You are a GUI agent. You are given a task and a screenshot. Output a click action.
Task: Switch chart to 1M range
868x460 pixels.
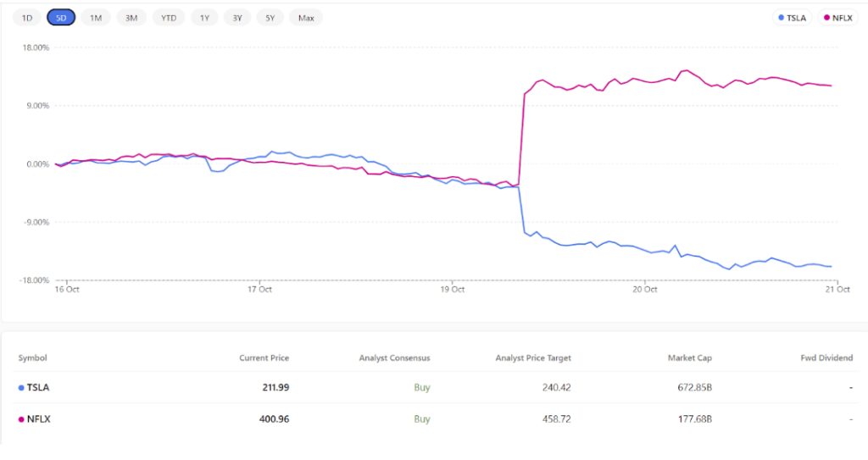96,18
